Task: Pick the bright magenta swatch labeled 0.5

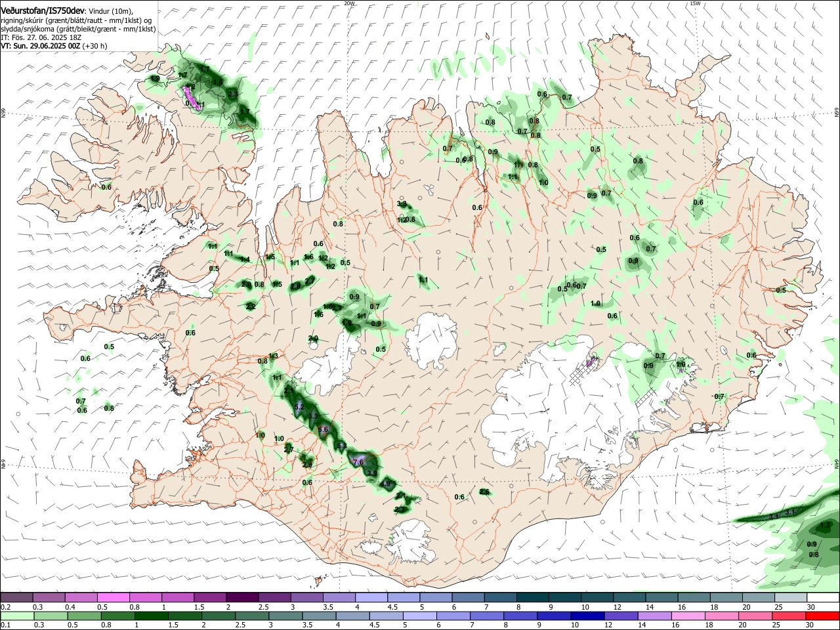Action: coord(113,597)
